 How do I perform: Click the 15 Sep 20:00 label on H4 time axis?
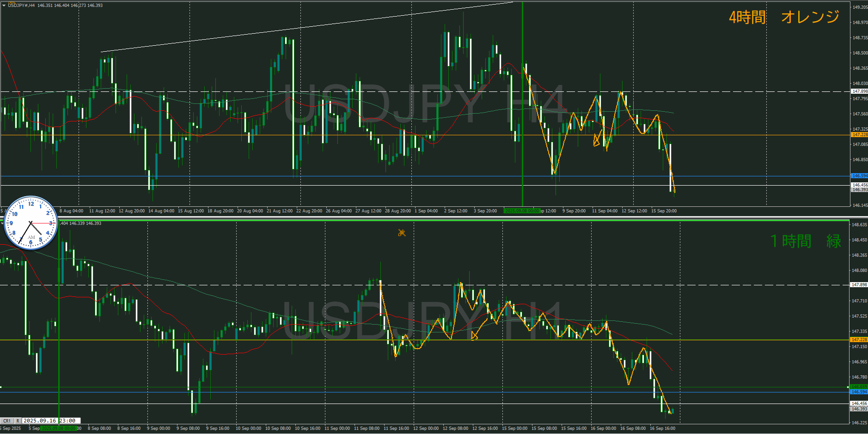pos(664,211)
